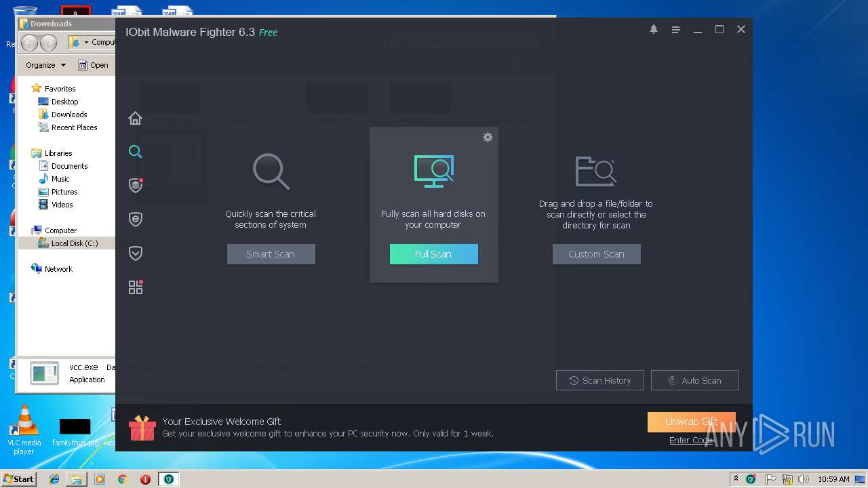
Task: Open the hamburger options menu in IObit
Action: click(675, 30)
